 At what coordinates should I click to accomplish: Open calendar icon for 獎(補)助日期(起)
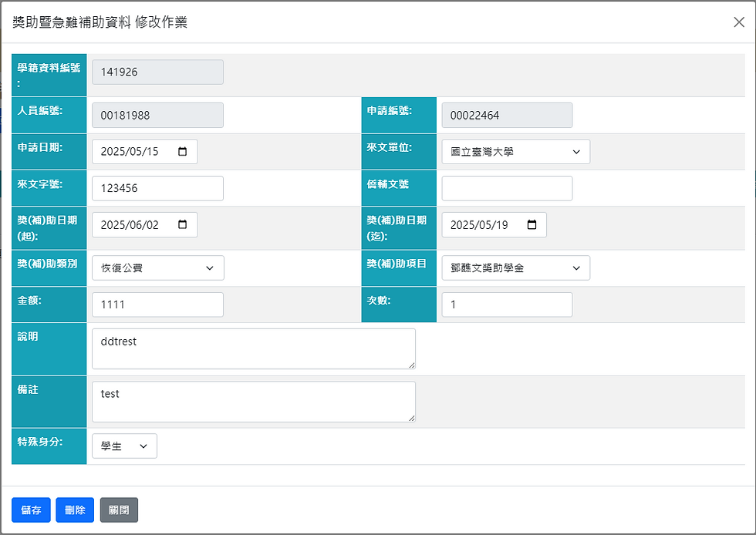click(x=182, y=225)
